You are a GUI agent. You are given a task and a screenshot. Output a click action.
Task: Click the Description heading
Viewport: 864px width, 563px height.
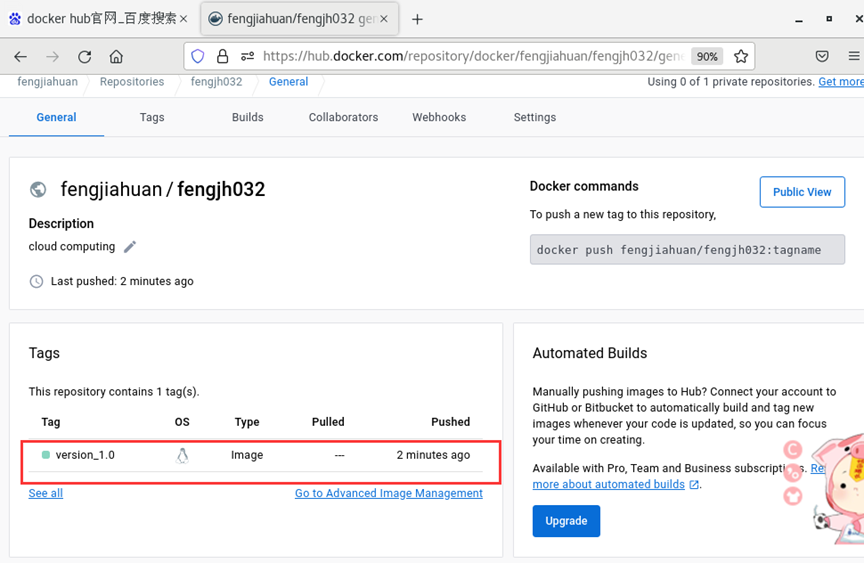tap(61, 224)
